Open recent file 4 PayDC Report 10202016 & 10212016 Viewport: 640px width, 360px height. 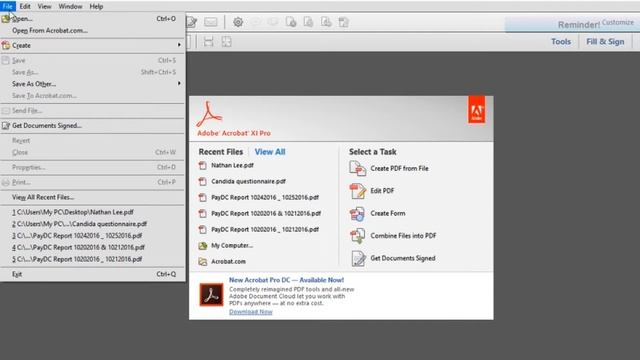tap(93, 247)
